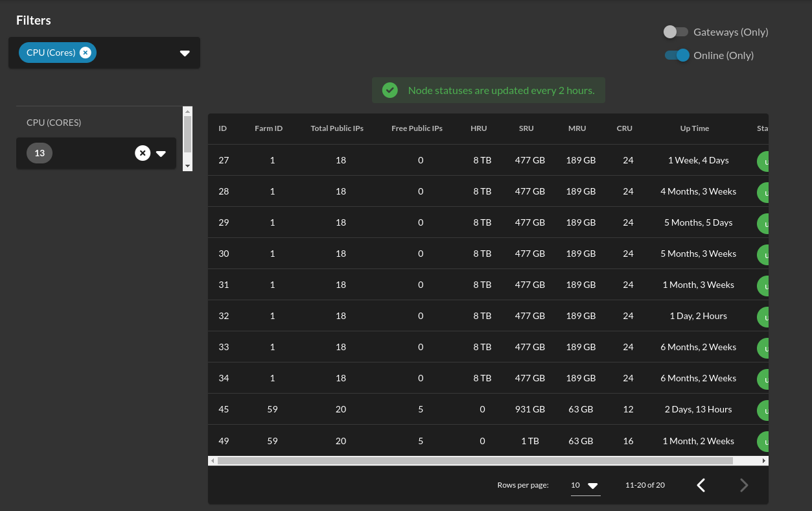
Task: Enable the Gateways (Only) toggle
Action: (x=675, y=32)
